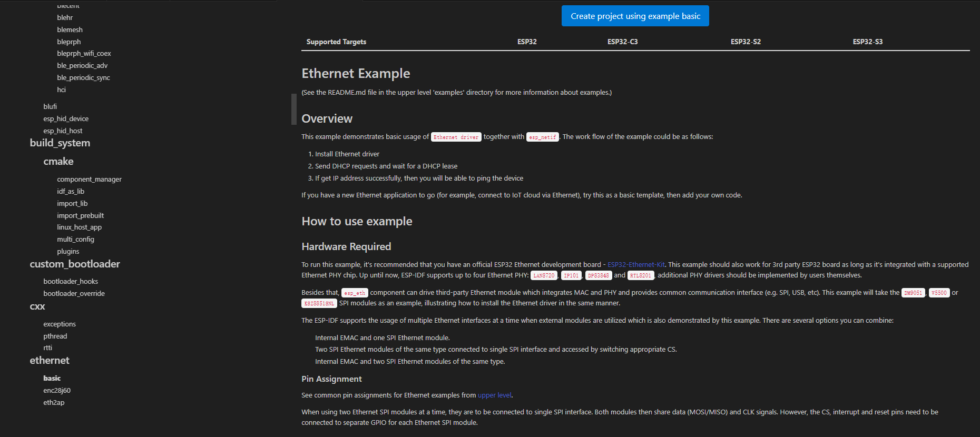Open esp_hid_device example
This screenshot has width=980, height=437.
pos(66,119)
